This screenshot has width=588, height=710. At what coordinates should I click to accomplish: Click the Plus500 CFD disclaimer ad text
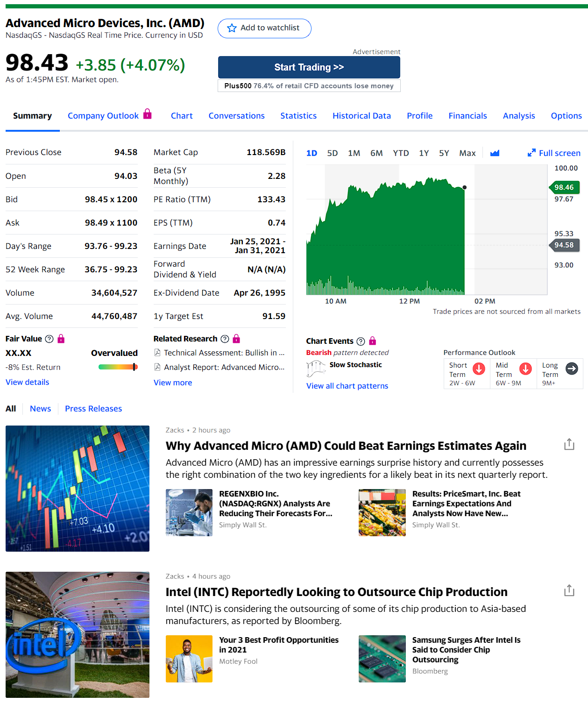(x=309, y=86)
